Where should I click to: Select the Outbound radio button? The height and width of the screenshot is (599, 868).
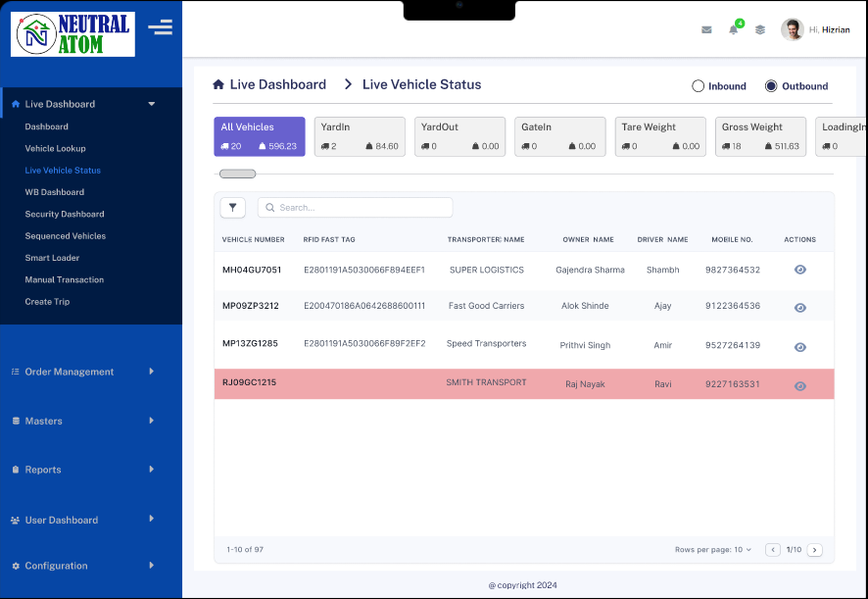(771, 86)
